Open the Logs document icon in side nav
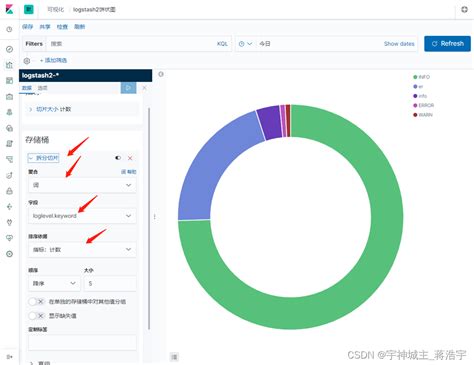 point(9,144)
